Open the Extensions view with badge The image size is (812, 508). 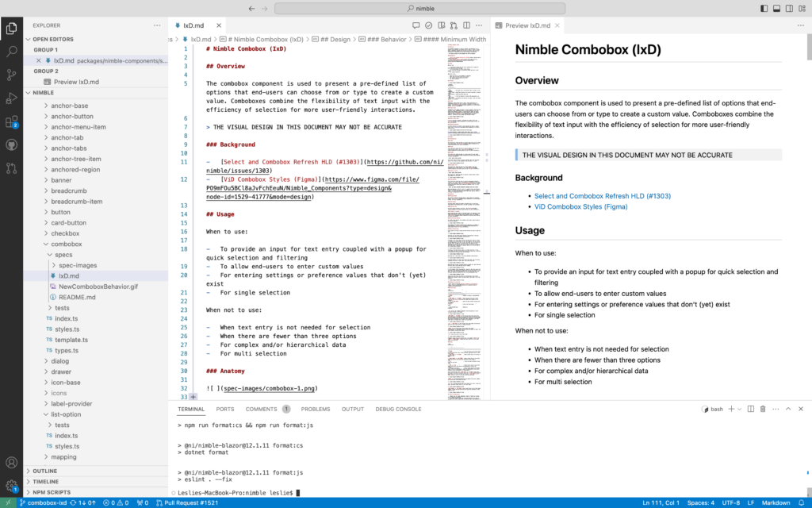[11, 121]
